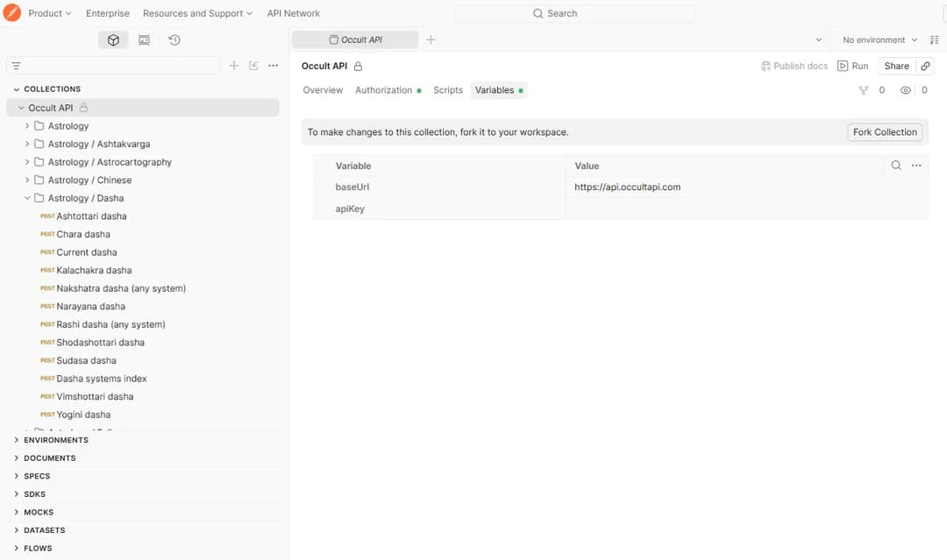The width and height of the screenshot is (947, 560).
Task: Click the sidebar filter input field
Action: (x=113, y=65)
